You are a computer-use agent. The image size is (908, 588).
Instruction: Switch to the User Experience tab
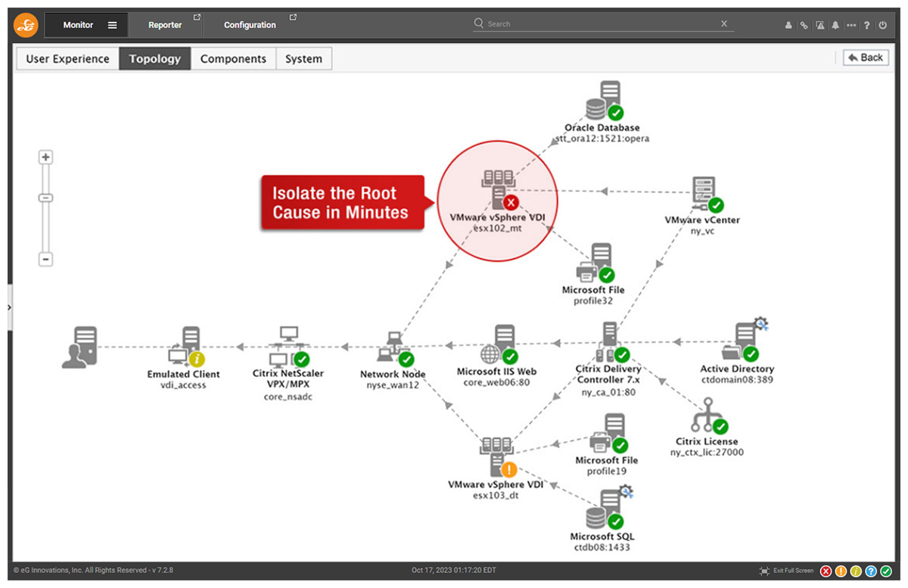click(68, 58)
